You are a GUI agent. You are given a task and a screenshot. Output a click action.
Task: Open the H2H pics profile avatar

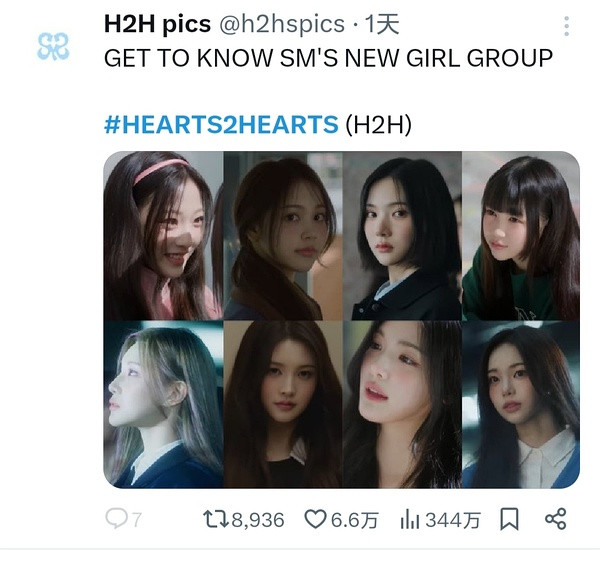point(53,47)
